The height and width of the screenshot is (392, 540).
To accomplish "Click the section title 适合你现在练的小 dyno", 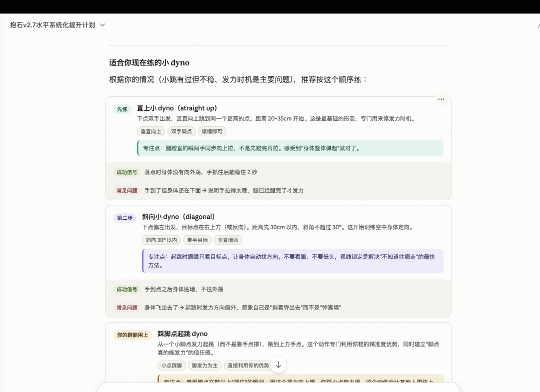I will coord(149,62).
